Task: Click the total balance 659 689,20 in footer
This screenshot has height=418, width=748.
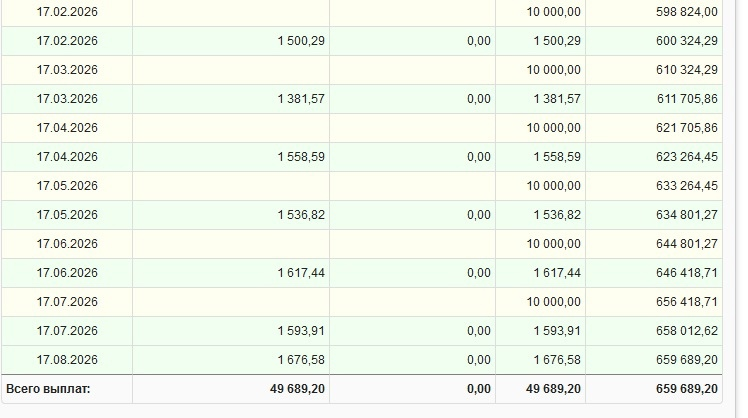Action: click(x=686, y=389)
